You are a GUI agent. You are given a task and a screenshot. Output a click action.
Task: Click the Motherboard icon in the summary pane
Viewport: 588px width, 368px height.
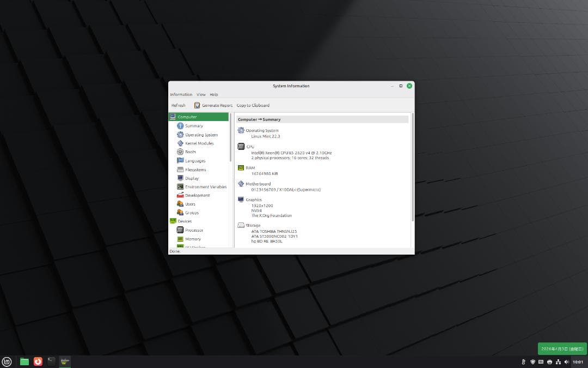pyautogui.click(x=241, y=184)
